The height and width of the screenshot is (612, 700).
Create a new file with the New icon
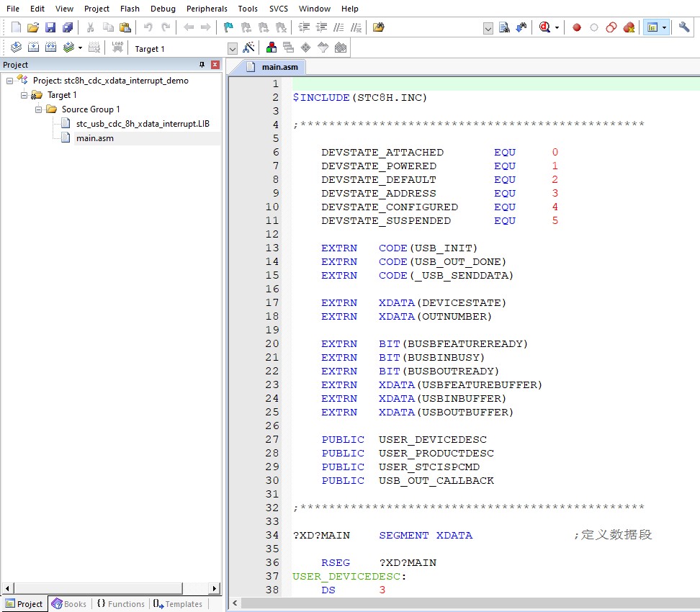click(16, 27)
